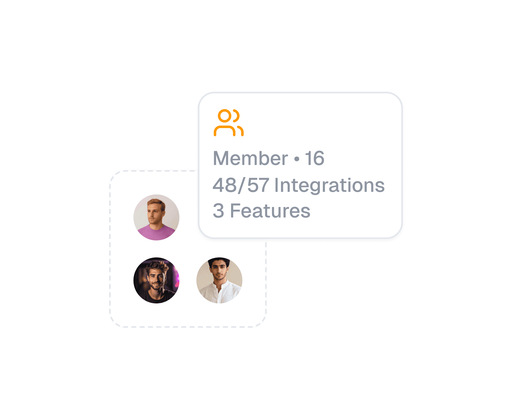Click the pink neon light in bearded avatar
The width and height of the screenshot is (512, 420).
(176, 278)
